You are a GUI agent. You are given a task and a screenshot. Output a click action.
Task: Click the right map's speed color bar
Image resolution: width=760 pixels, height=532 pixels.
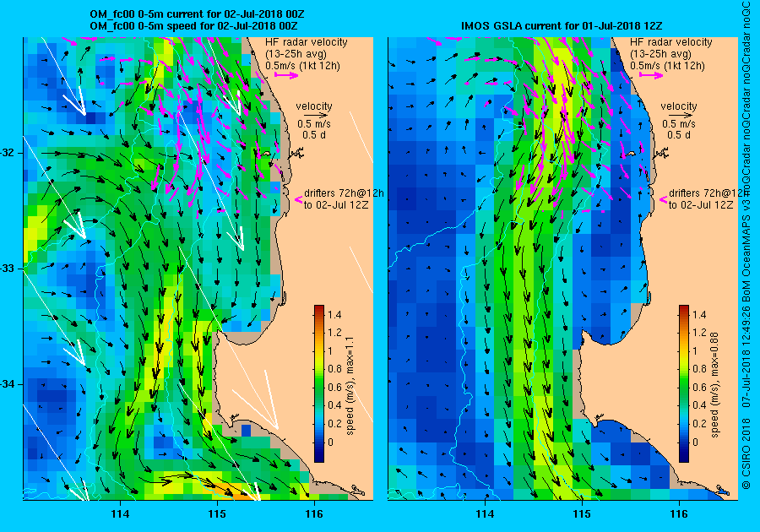coord(684,383)
